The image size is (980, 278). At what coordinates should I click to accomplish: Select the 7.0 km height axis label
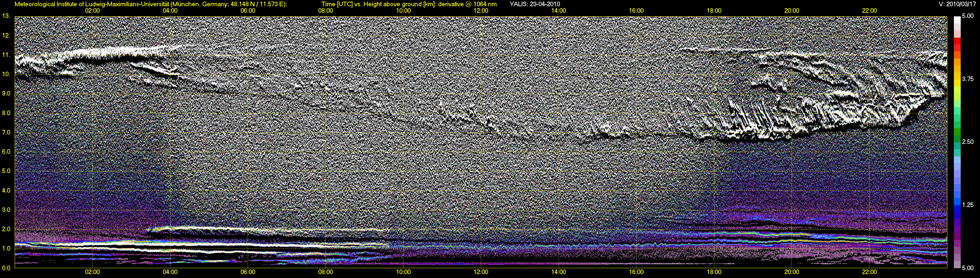[6, 132]
